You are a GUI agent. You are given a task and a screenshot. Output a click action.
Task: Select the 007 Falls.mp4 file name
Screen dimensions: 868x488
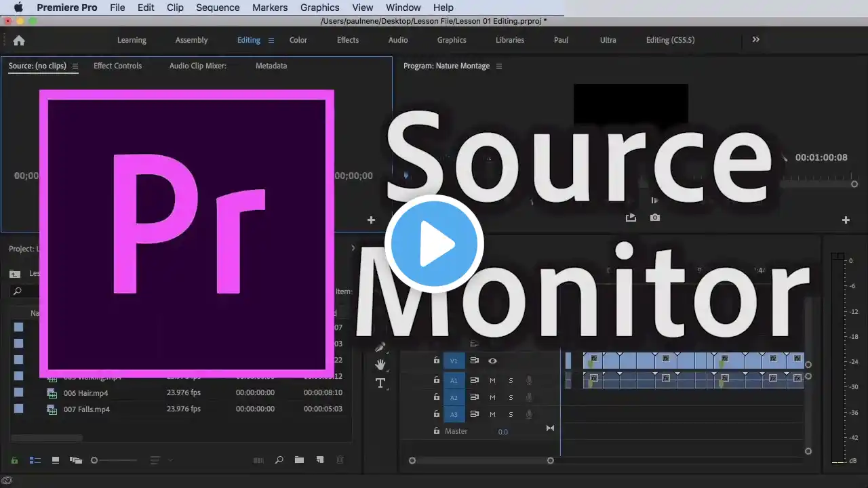(86, 409)
